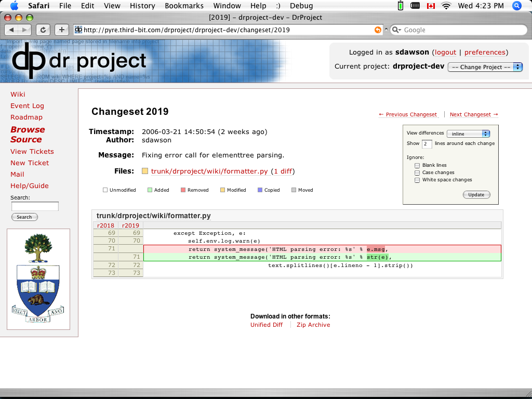Click the modified file icon beside formatter.py
The width and height of the screenshot is (532, 399).
coord(145,171)
